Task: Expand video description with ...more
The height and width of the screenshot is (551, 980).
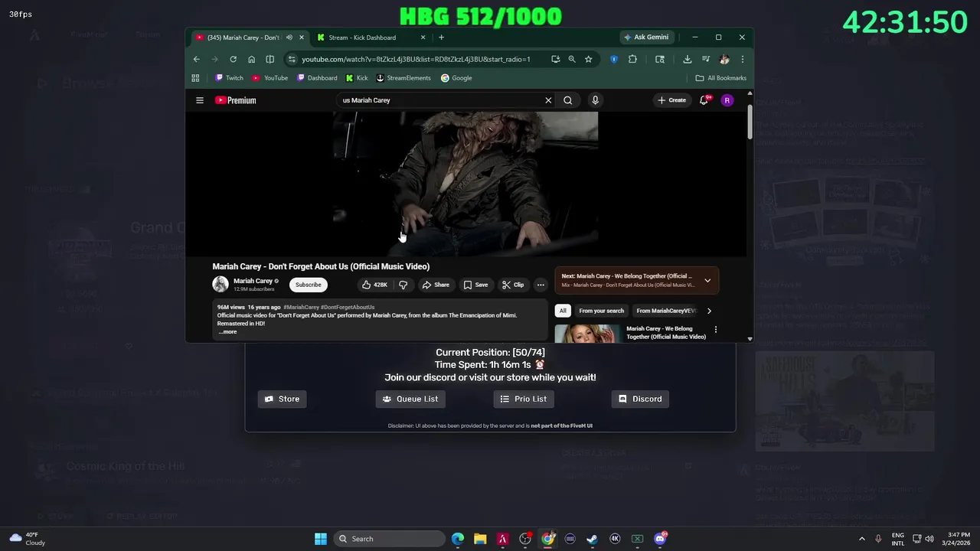Action: pos(229,332)
